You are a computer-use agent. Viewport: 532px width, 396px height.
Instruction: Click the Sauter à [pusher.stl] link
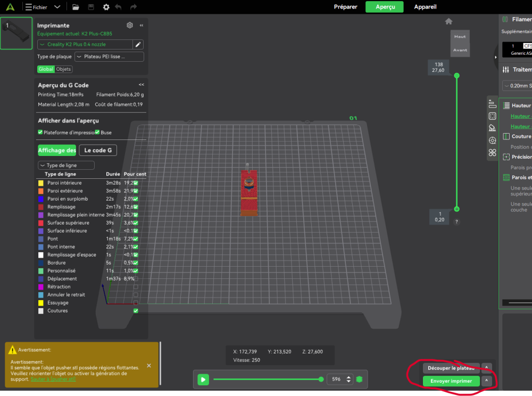(x=53, y=379)
